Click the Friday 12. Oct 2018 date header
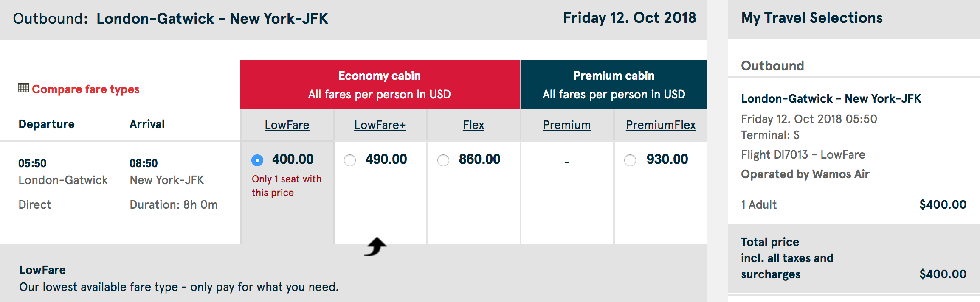The height and width of the screenshot is (302, 980). click(x=630, y=18)
